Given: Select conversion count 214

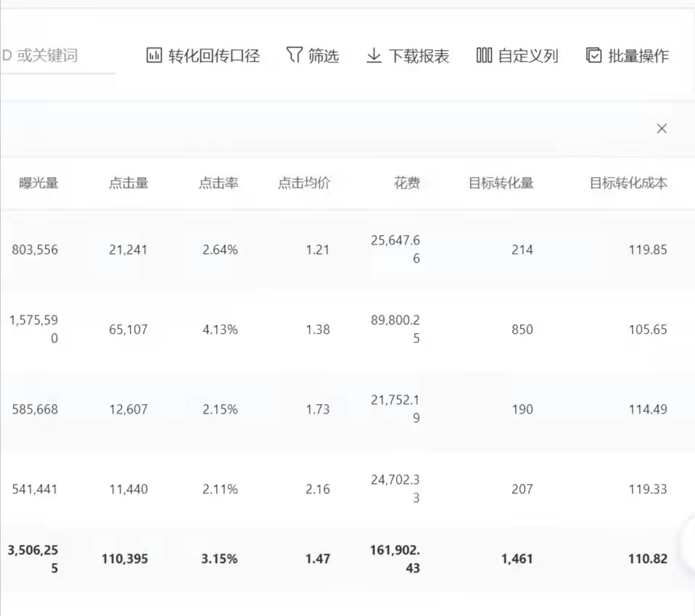Looking at the screenshot, I should 522,250.
